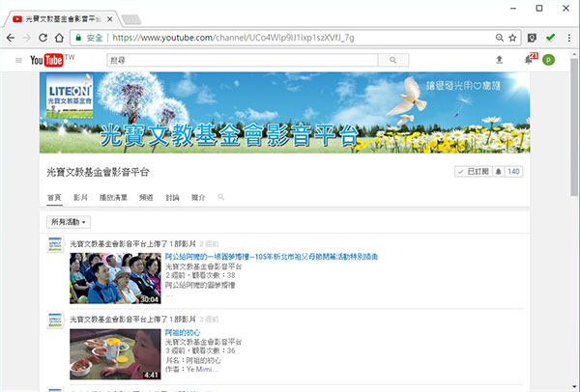Click the 阿公給阿嬤的圓夢婚禮 description text
580x392 pixels.
point(200,285)
